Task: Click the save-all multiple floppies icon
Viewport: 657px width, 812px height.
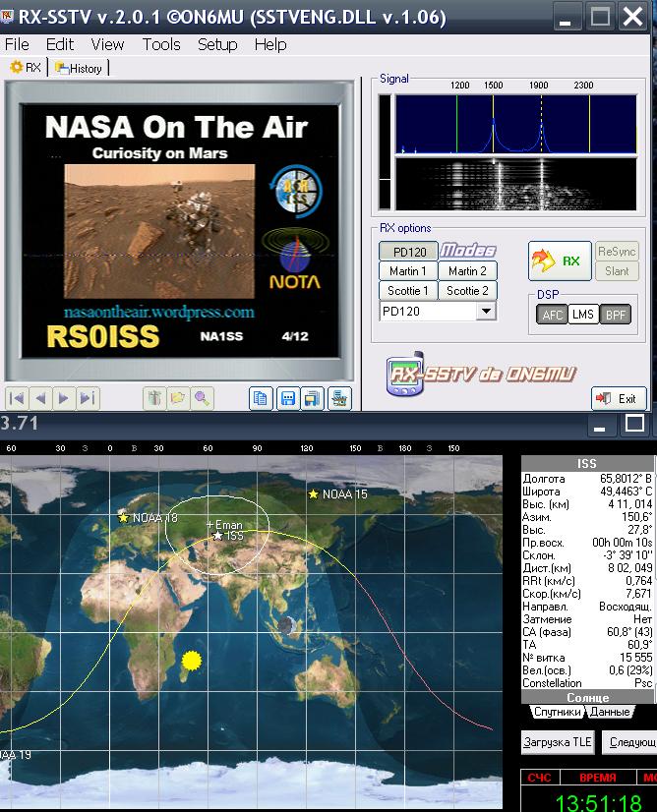Action: coord(313,398)
